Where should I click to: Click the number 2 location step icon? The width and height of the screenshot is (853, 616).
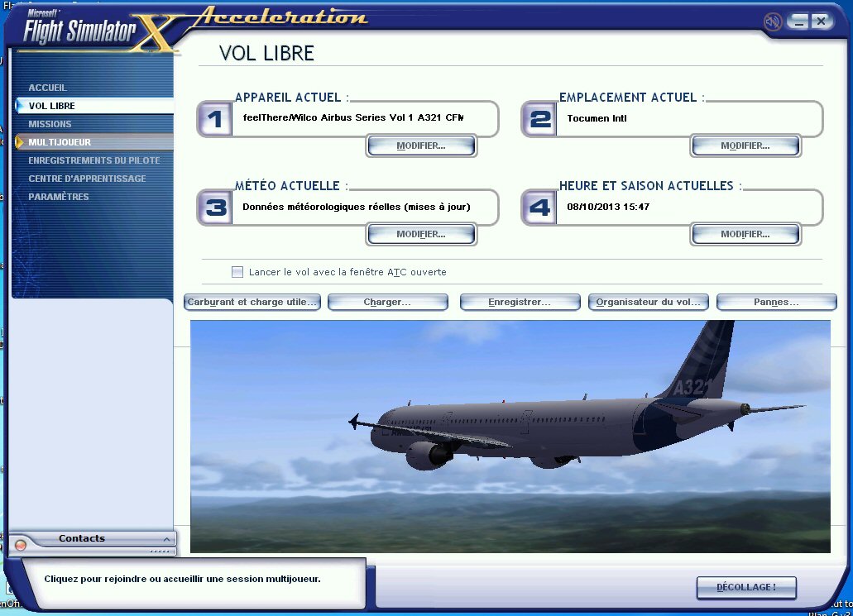pyautogui.click(x=539, y=119)
